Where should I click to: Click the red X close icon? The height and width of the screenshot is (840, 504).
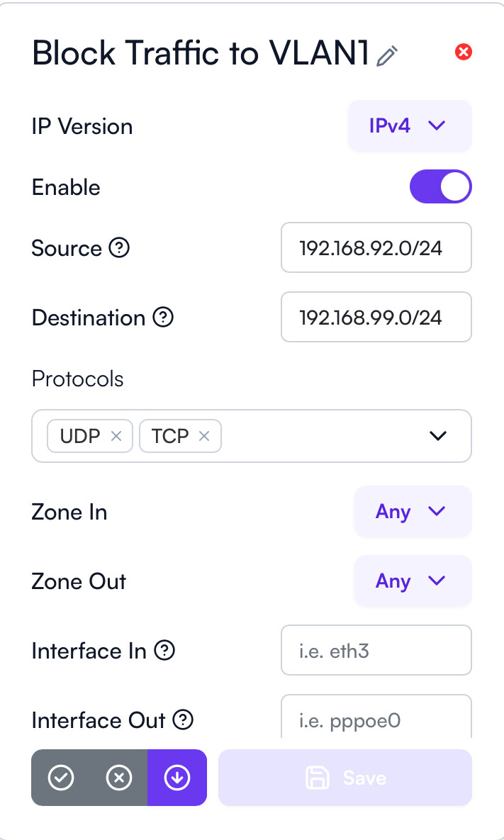click(464, 52)
